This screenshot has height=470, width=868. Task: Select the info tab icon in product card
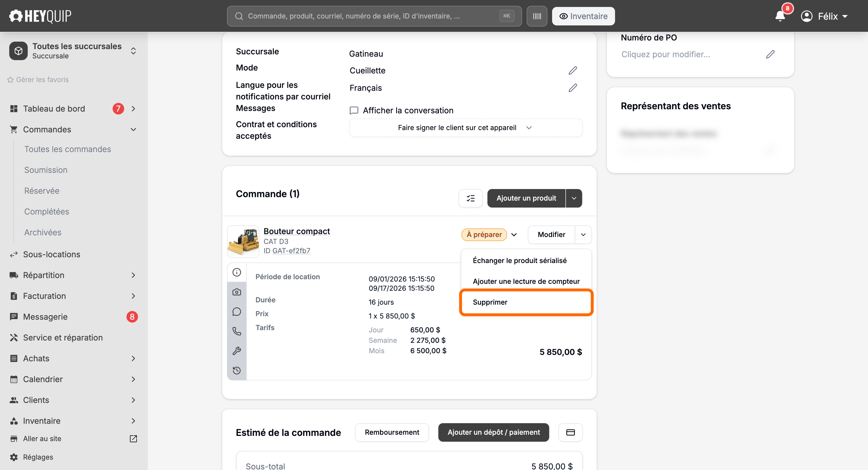pyautogui.click(x=237, y=272)
